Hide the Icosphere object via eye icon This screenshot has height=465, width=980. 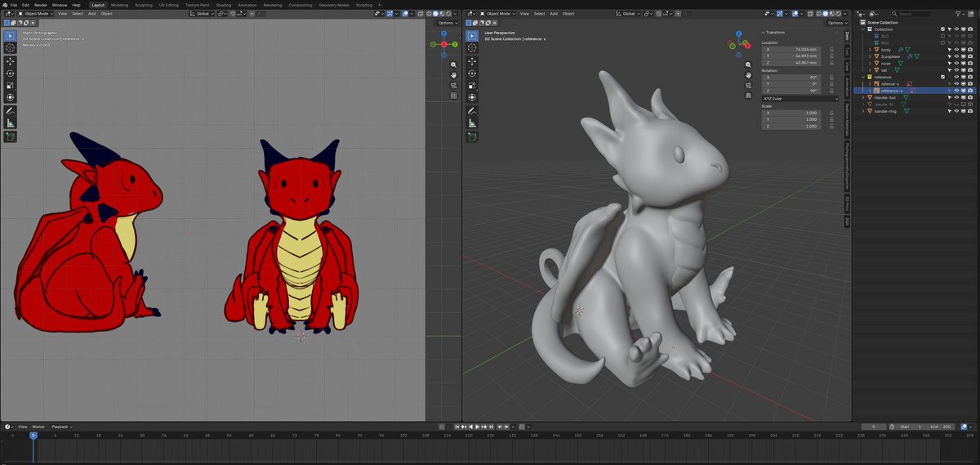[957, 56]
